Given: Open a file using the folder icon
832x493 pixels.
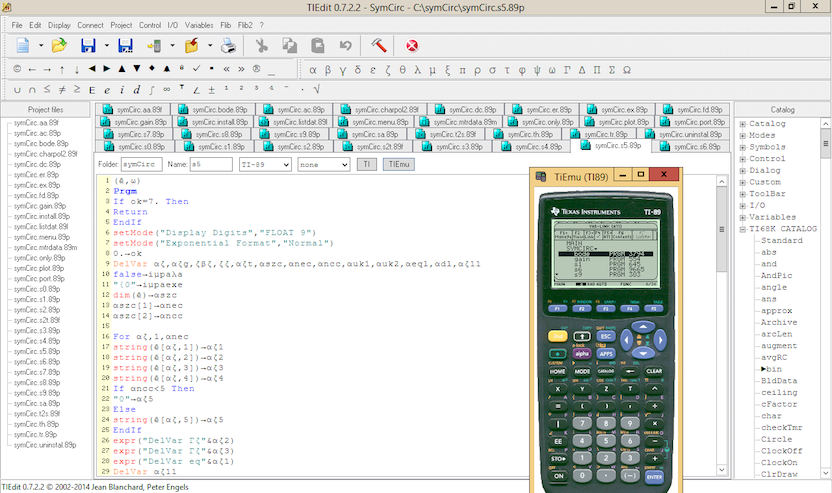Looking at the screenshot, I should 59,46.
